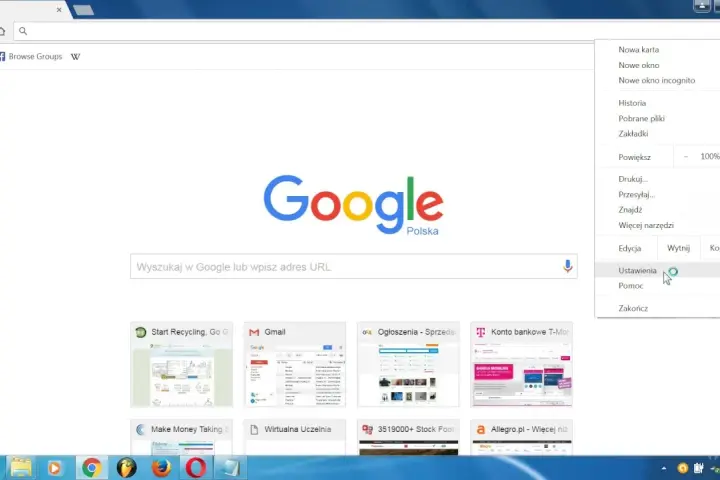Click Chrome user profile button
The width and height of the screenshot is (720, 480).
click(x=702, y=6)
